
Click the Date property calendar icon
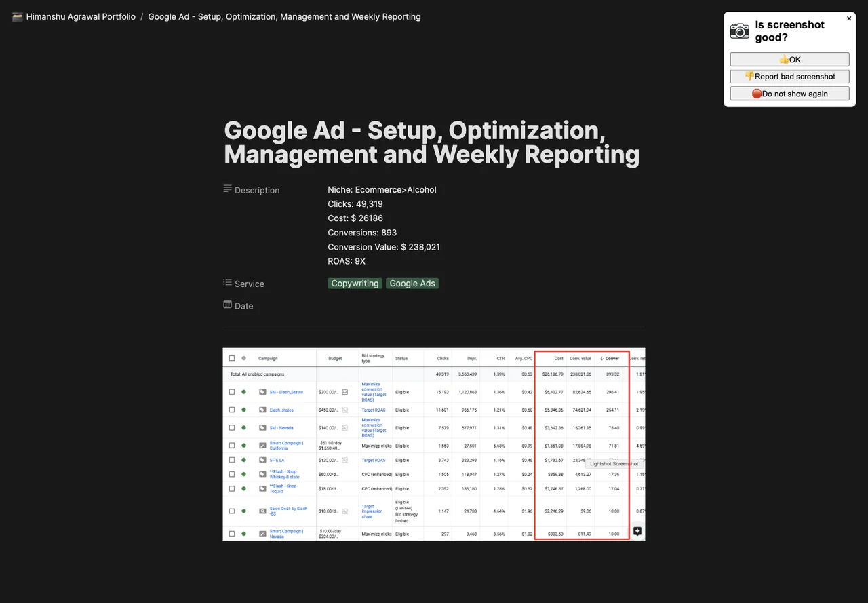(x=228, y=305)
